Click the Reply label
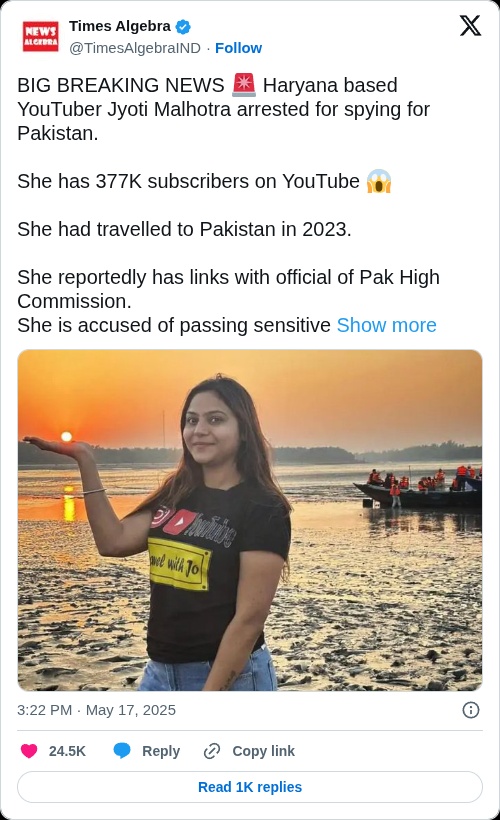Image resolution: width=500 pixels, height=820 pixels. [161, 751]
